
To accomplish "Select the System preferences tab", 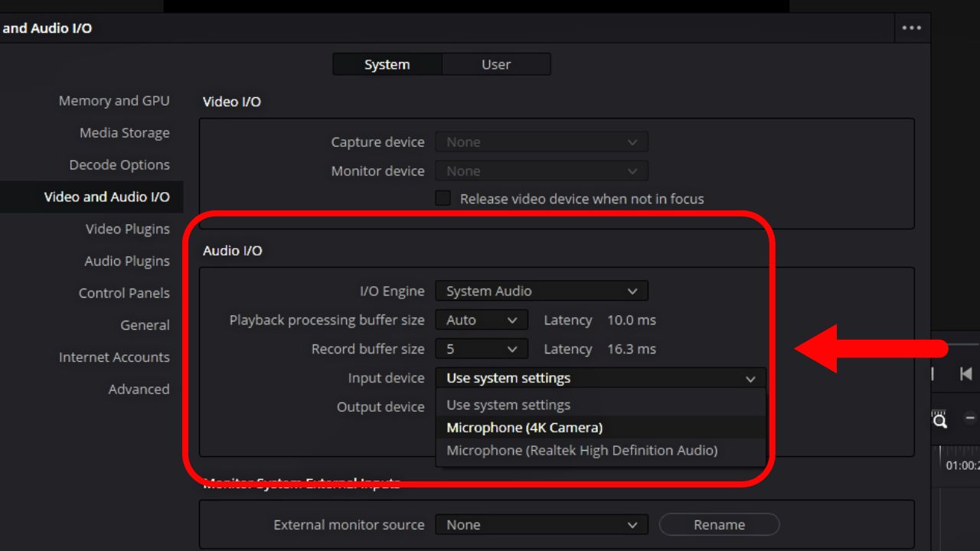I will (387, 64).
